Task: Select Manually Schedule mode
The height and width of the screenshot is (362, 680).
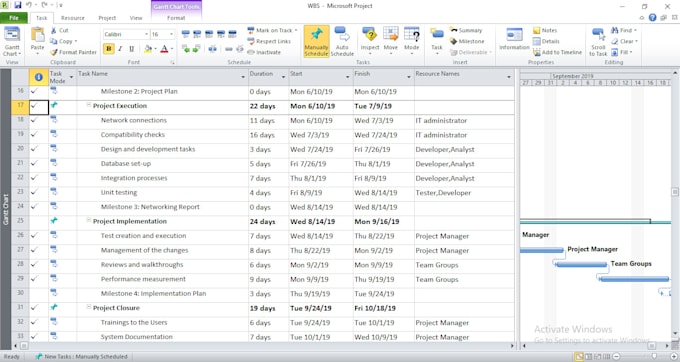Action: [316, 41]
